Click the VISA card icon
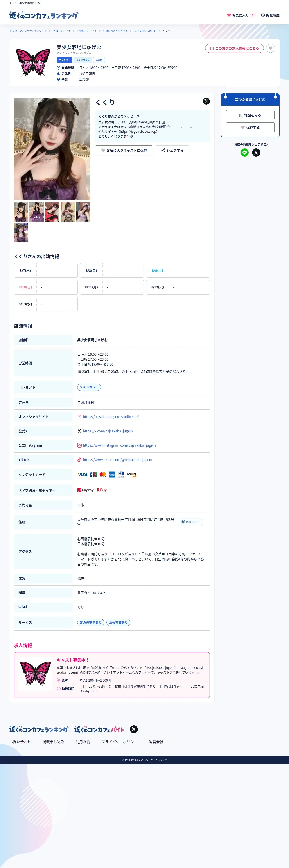Image resolution: width=289 pixels, height=868 pixels. coord(82,474)
